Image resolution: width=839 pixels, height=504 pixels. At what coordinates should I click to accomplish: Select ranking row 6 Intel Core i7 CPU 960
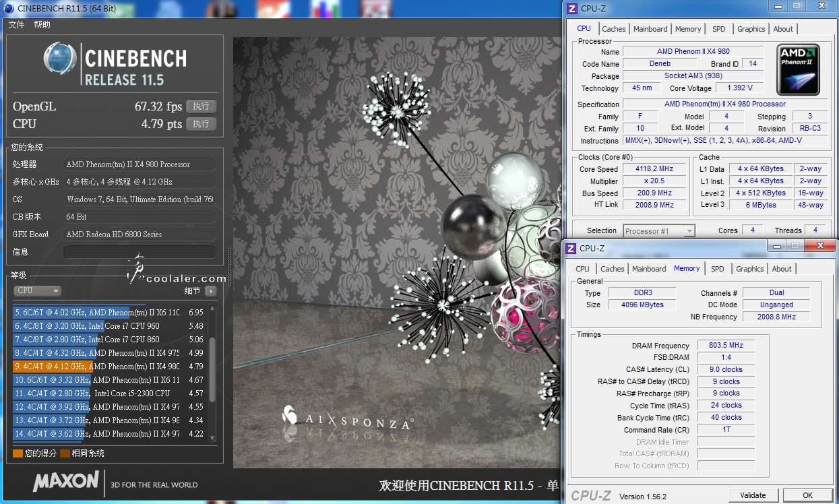click(109, 326)
